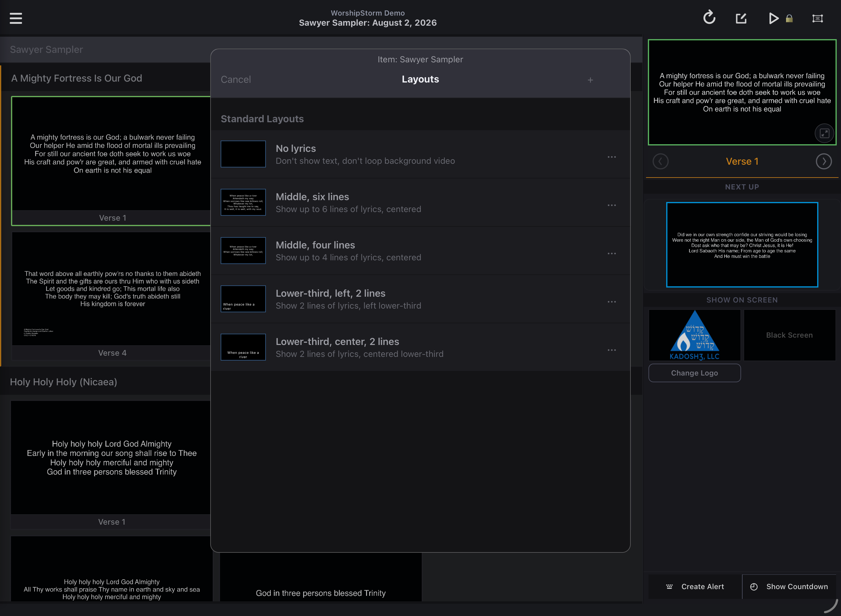This screenshot has height=616, width=841.
Task: Select the 'All Thy works' slide
Action: tap(112, 569)
